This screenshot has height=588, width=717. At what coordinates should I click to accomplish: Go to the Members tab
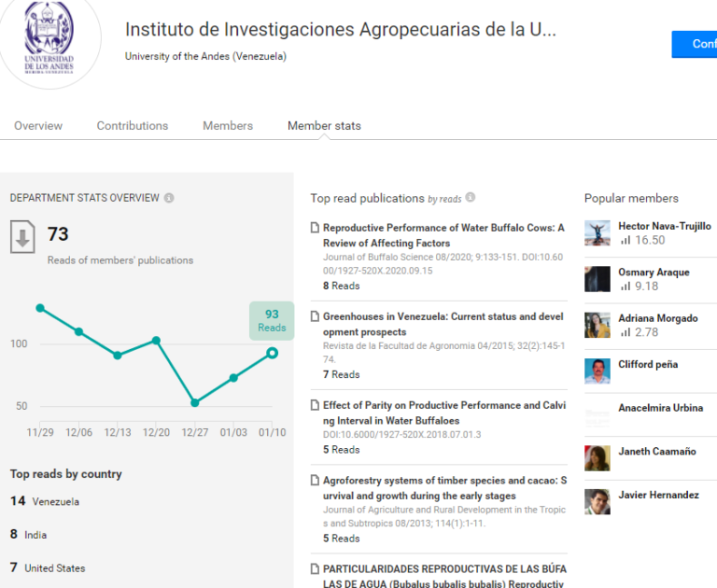click(x=228, y=126)
